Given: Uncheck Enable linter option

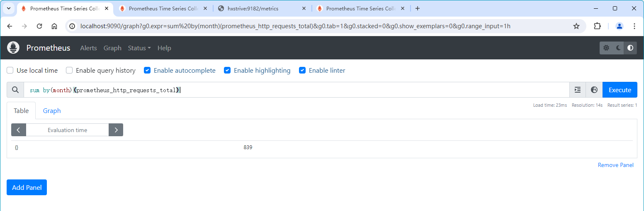Looking at the screenshot, I should click(x=302, y=70).
